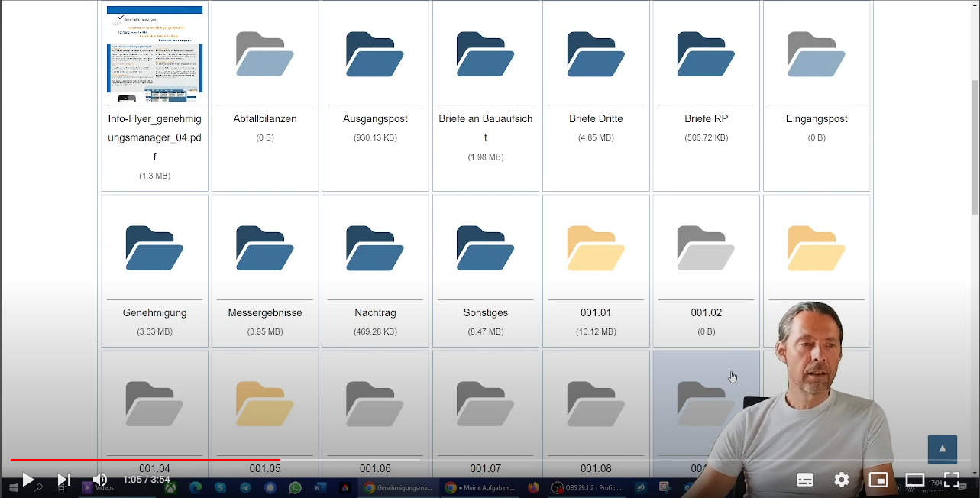Enable miniplayer mode

coord(878,480)
